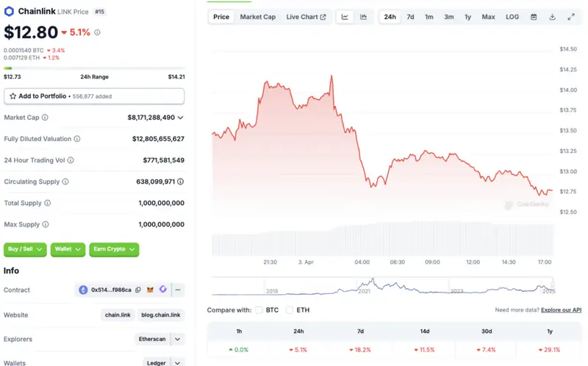Enable ETH comparison checkbox
Viewport: 588px width, 366px height.
click(x=290, y=310)
